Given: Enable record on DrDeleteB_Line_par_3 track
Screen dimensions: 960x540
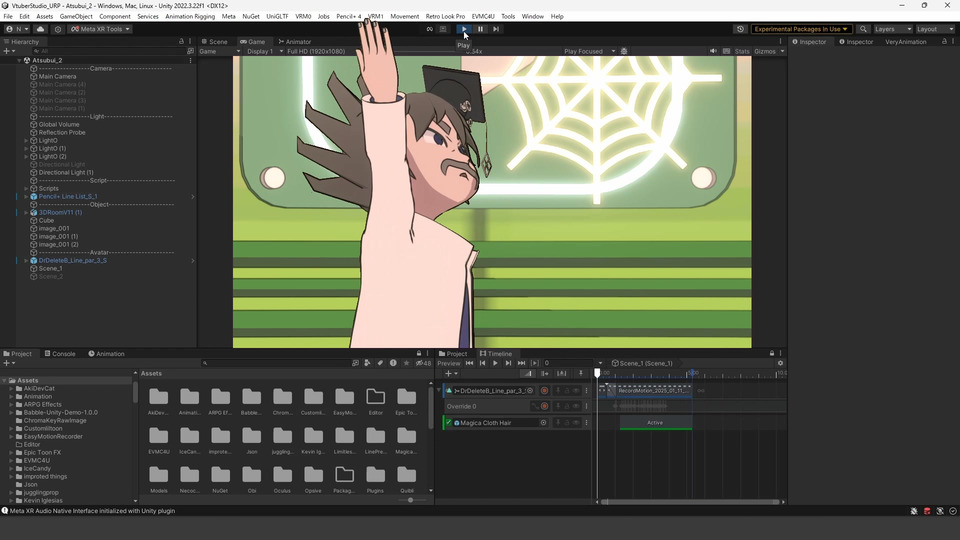Looking at the screenshot, I should 544,391.
